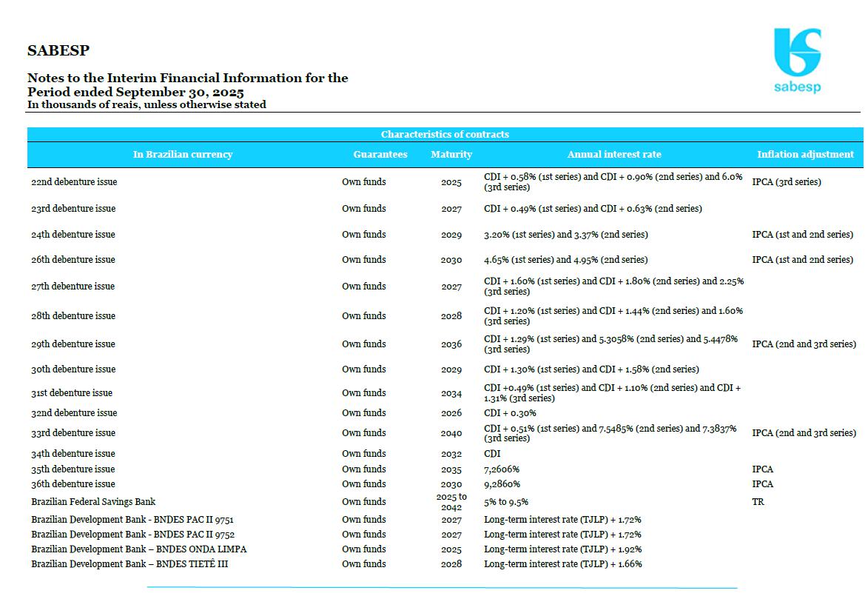Click the 'SABESP' heading text
This screenshot has width=868, height=599.
point(58,50)
